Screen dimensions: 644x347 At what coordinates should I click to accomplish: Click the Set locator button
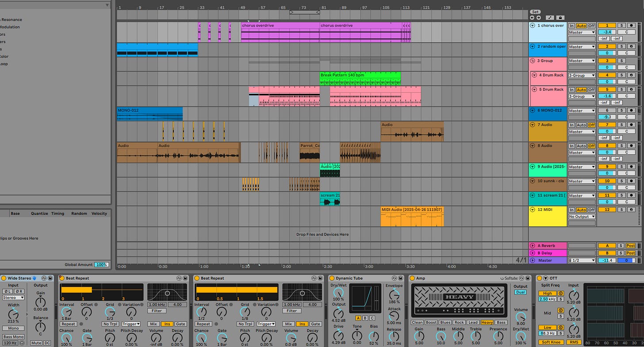click(x=535, y=12)
